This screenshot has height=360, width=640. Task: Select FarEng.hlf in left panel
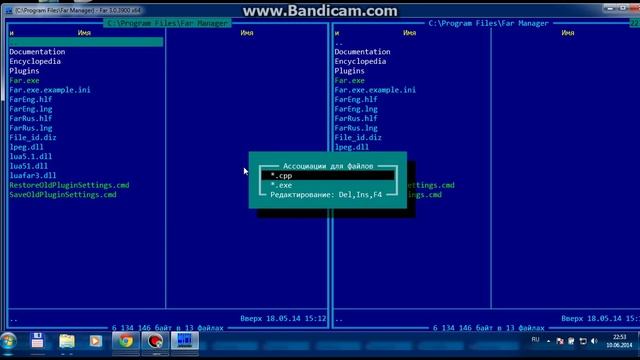(31, 99)
